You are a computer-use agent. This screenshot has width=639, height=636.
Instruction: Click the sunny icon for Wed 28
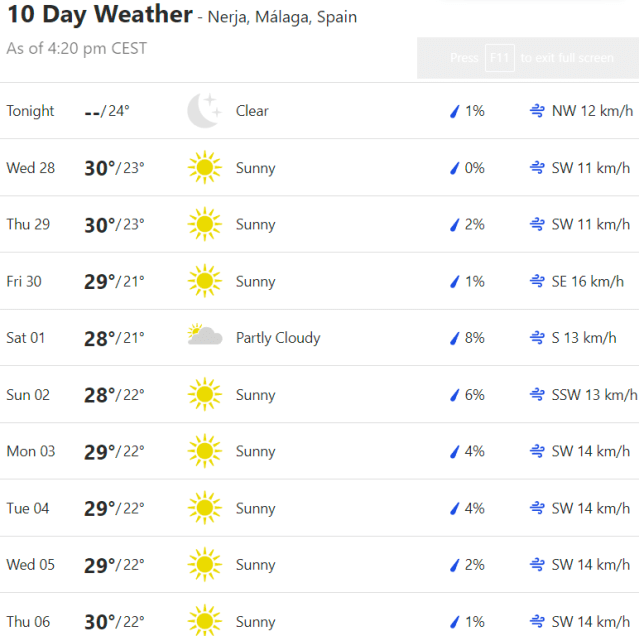(x=204, y=168)
